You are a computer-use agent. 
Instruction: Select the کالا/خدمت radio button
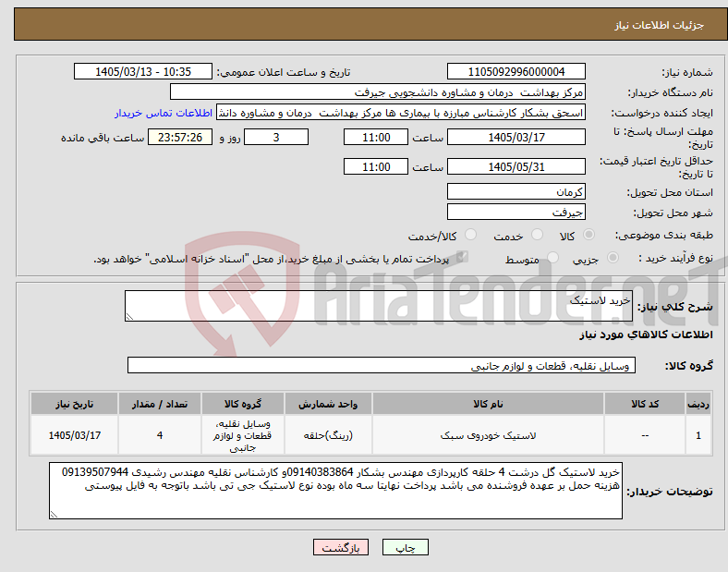(x=471, y=235)
